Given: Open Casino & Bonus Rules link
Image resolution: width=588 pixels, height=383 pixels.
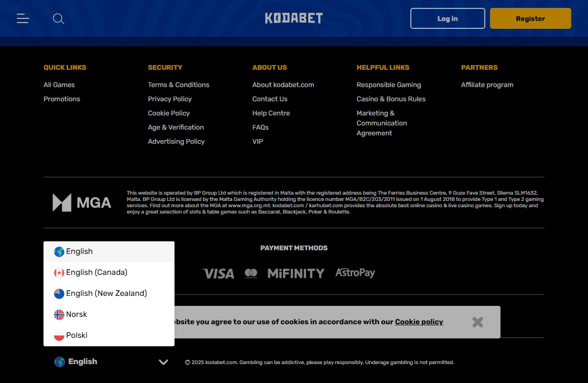Looking at the screenshot, I should click(391, 99).
